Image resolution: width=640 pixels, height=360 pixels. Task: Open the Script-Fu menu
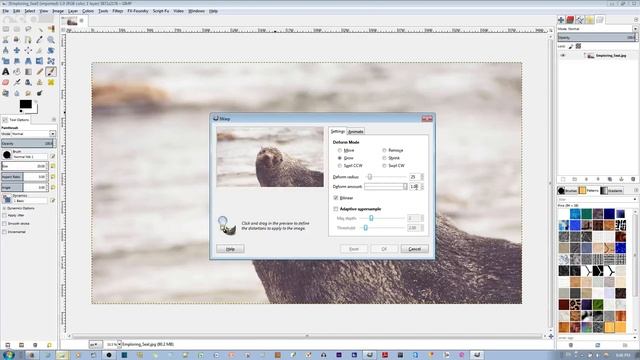[x=161, y=11]
